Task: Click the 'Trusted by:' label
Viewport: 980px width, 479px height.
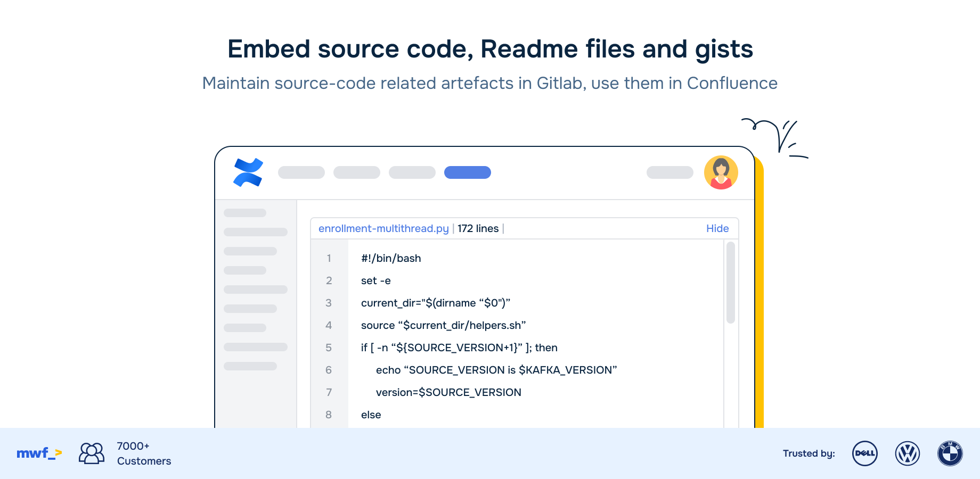Action: click(x=809, y=453)
